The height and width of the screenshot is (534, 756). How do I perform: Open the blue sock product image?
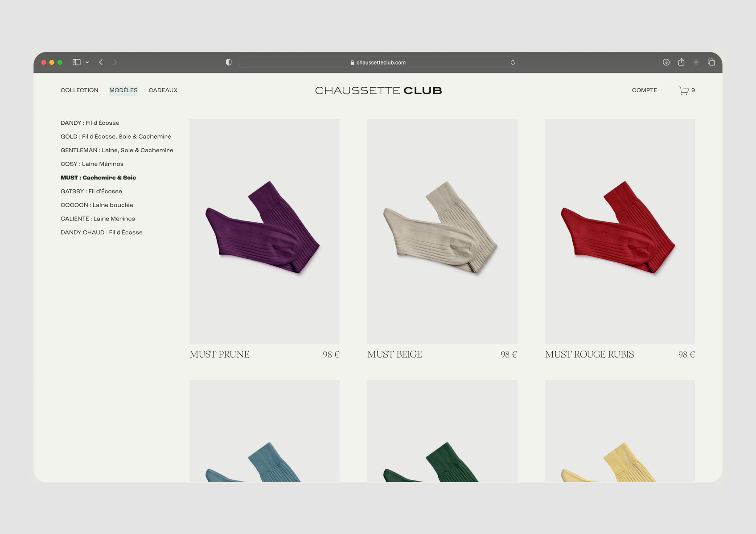click(264, 431)
